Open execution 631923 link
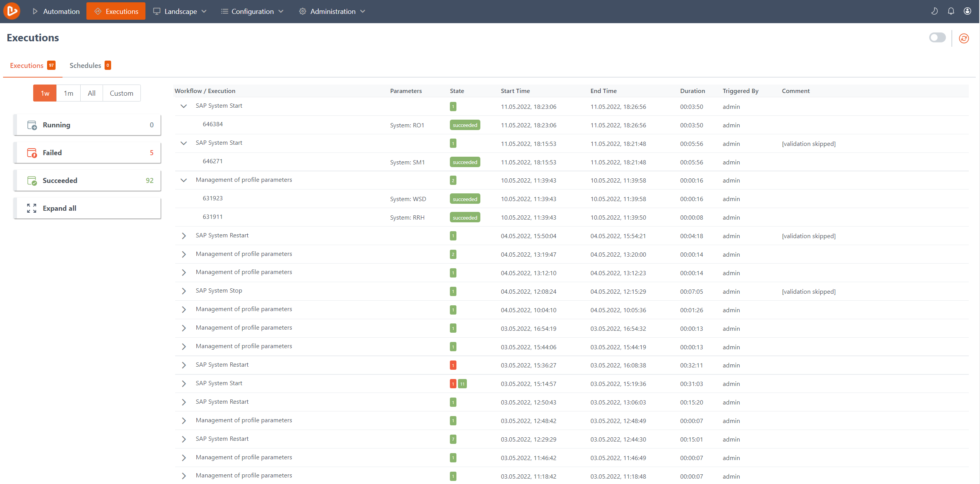 coord(213,198)
